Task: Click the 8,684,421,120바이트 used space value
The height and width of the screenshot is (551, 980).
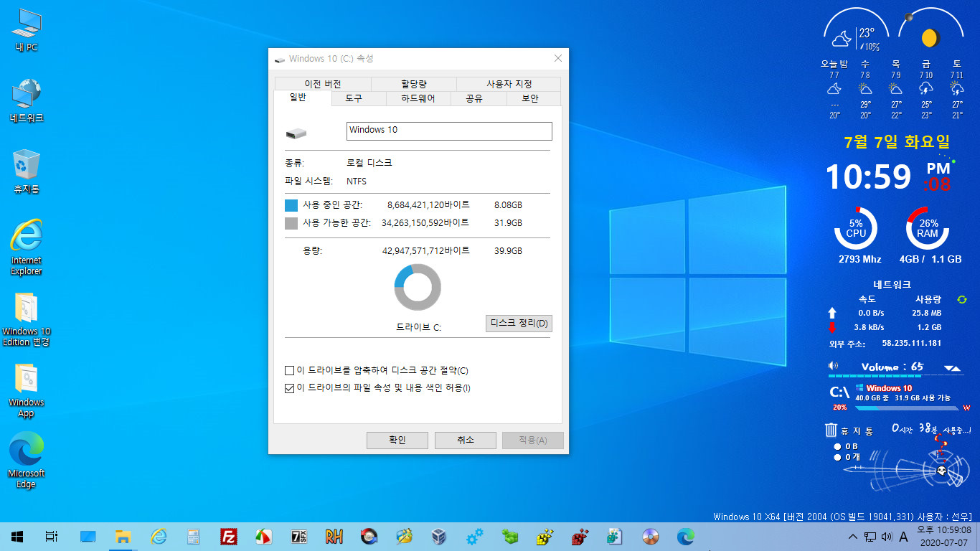Action: tap(428, 205)
